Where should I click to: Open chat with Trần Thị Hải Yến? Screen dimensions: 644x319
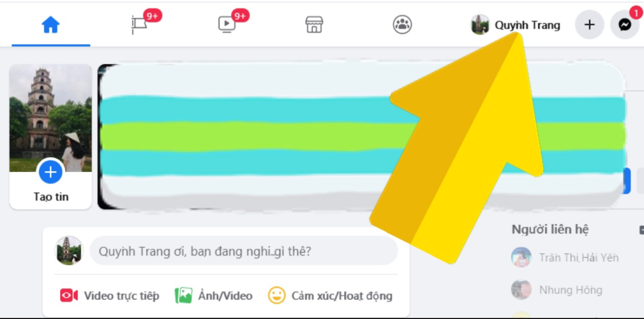point(565,257)
